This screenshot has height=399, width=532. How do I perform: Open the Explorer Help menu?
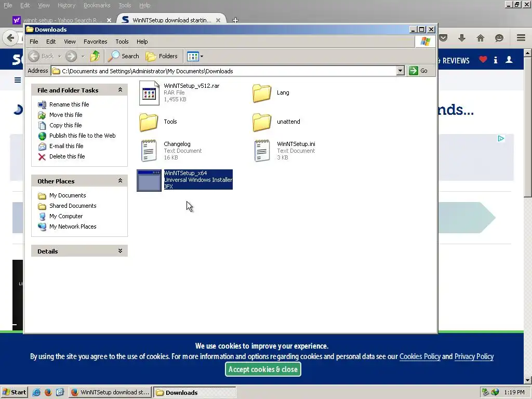pos(142,42)
